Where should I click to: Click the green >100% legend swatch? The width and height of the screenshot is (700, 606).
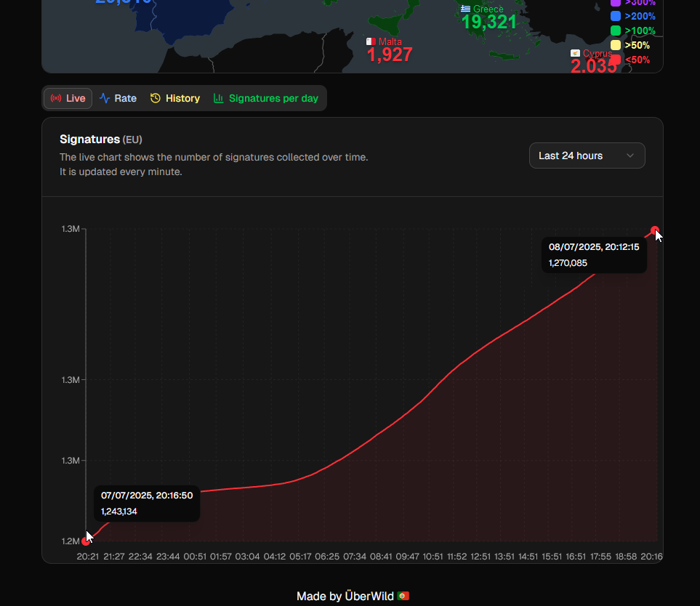615,31
